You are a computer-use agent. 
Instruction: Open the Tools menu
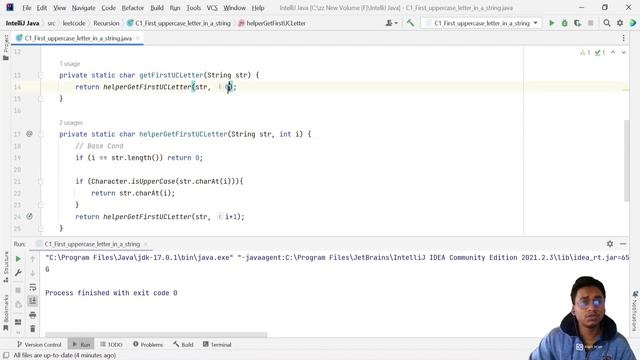click(x=193, y=8)
